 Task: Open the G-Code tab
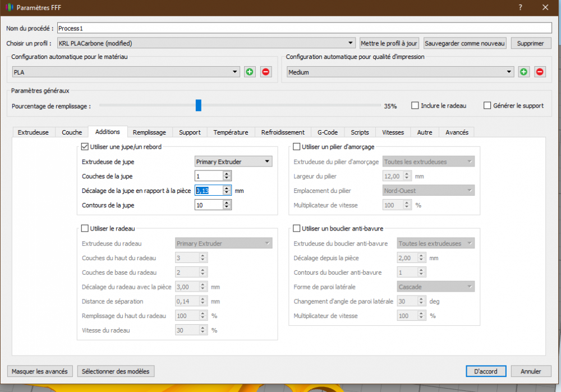click(328, 132)
